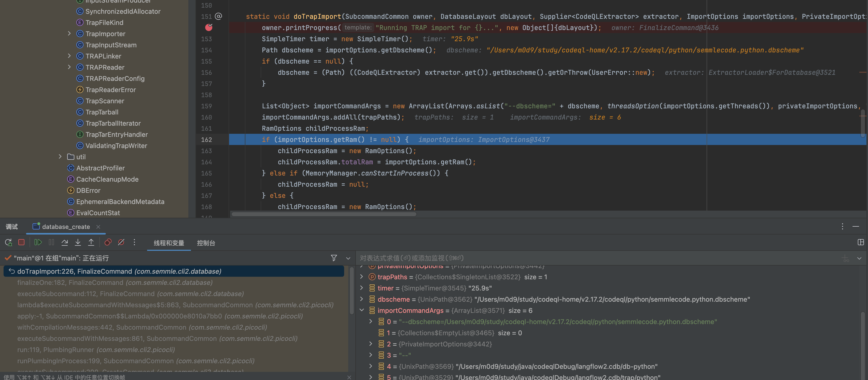Expand the trapPaths variable
This screenshot has width=868, height=380.
click(x=361, y=277)
